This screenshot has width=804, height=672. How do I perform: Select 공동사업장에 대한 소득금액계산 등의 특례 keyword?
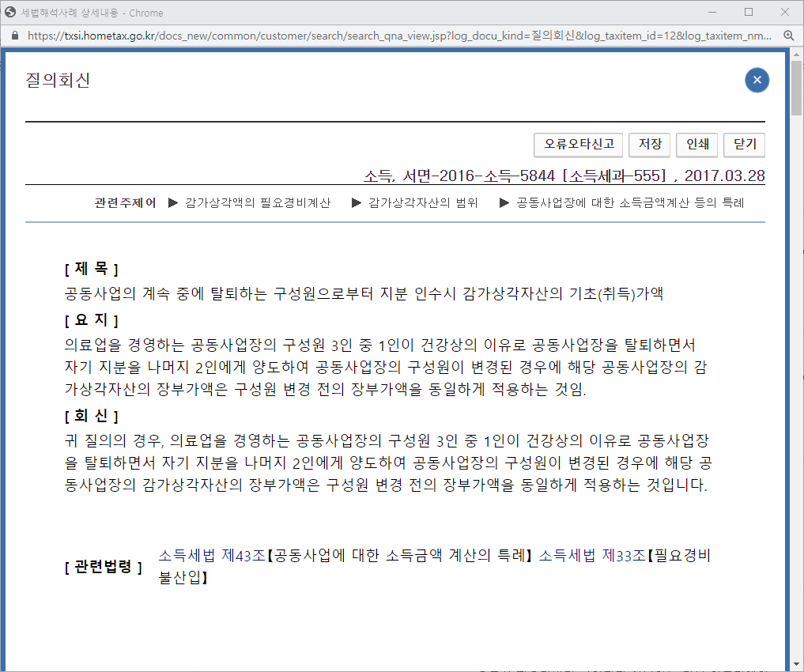630,203
